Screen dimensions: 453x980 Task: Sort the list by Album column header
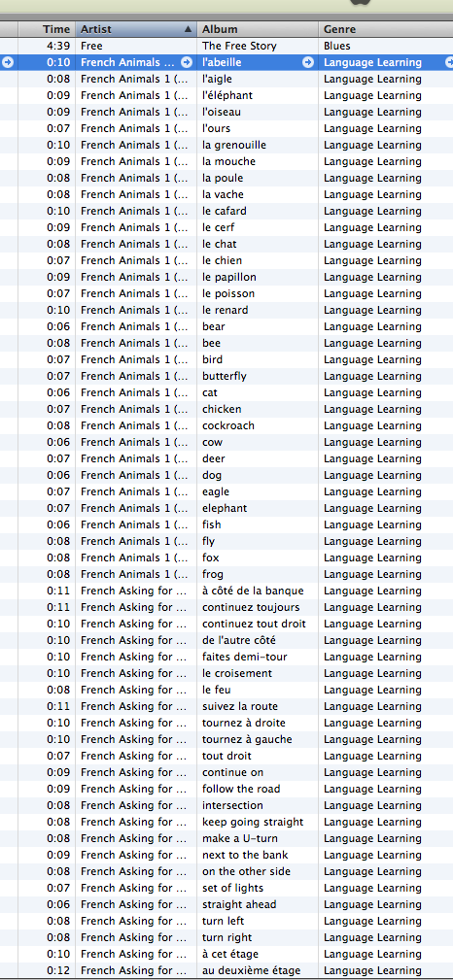coord(258,29)
